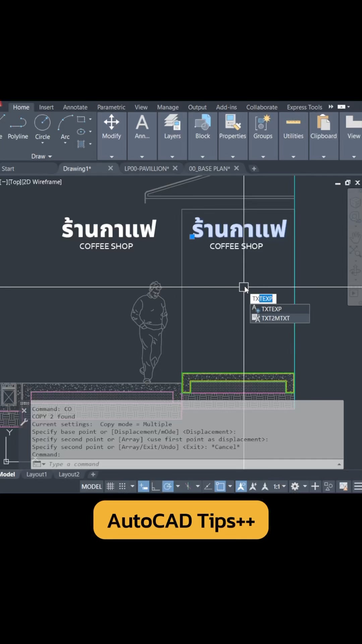Expand the Block panel arrow
Viewport: 362px width, 644px height.
point(202,157)
